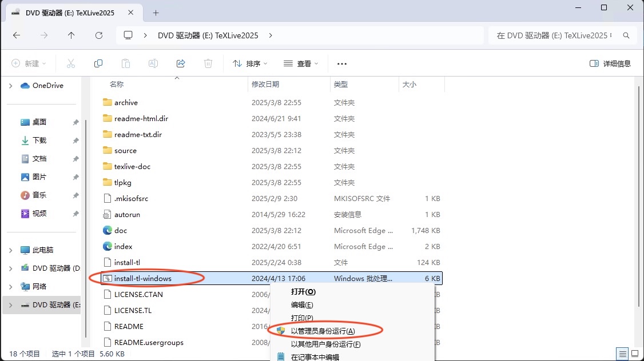
Task: Click DVD 驱动器 (E:) TeXLive2025 in address bar
Action: tap(208, 35)
